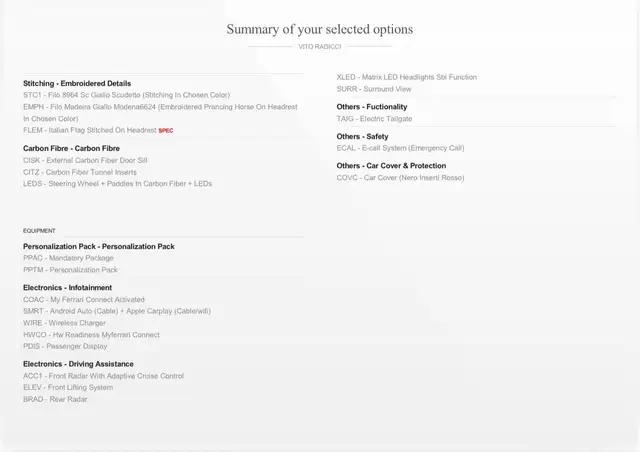Select COAC My Ferrari Connect Activated
Image resolution: width=640 pixels, height=452 pixels.
[x=84, y=300]
